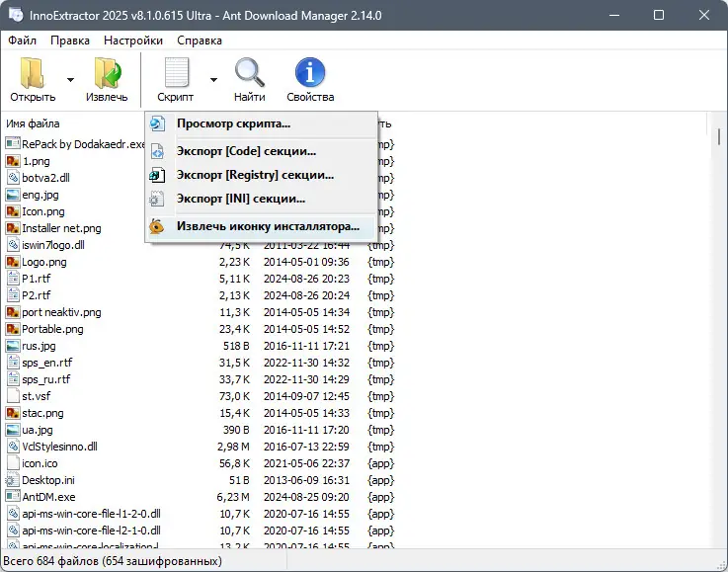Open Свойства info icon
Image resolution: width=728 pixels, height=572 pixels.
(x=310, y=72)
